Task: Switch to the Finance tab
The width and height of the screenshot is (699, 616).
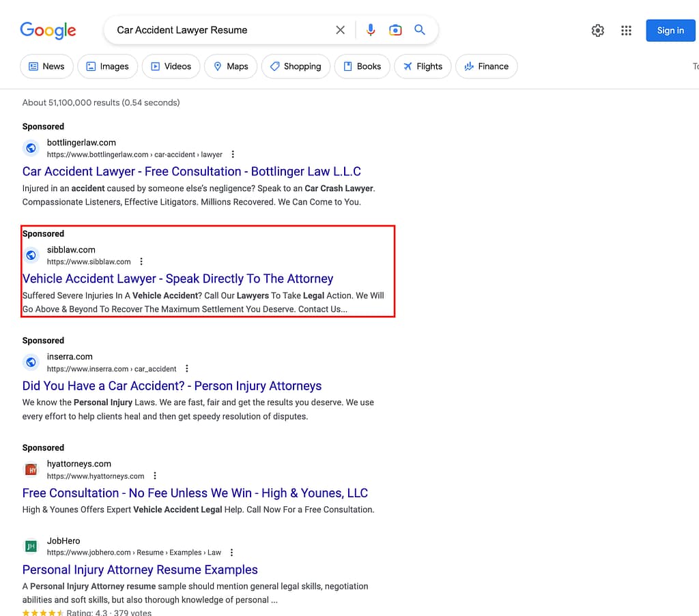Action: pos(486,66)
